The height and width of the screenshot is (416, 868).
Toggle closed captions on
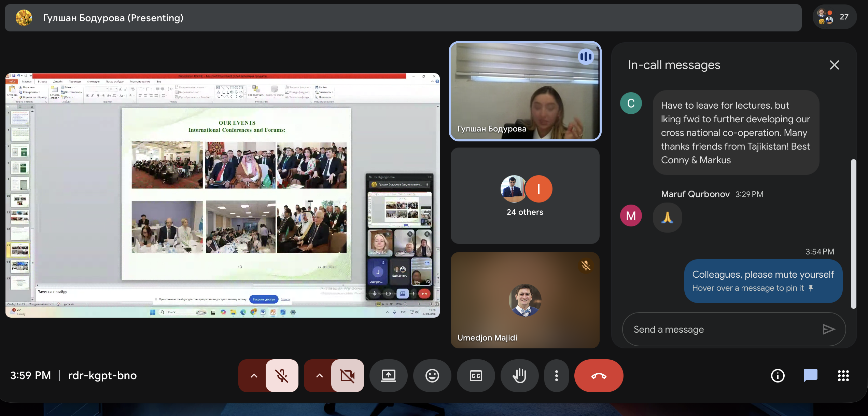click(476, 376)
